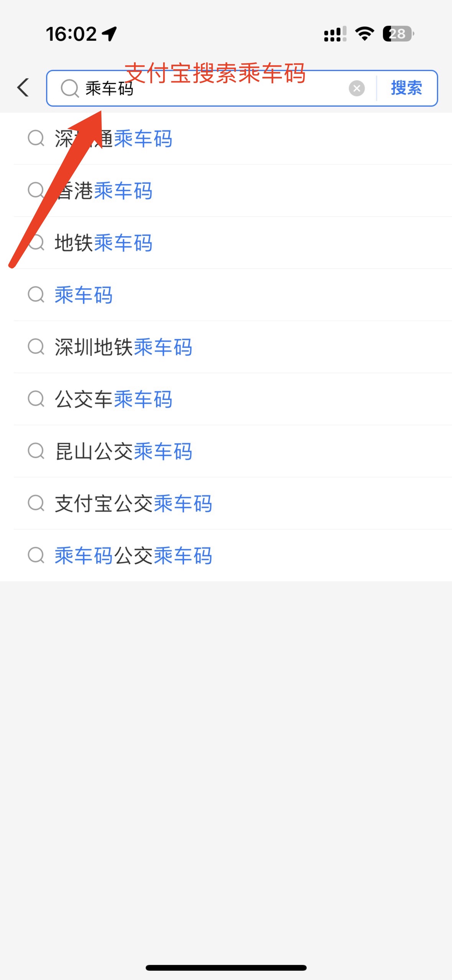
Task: Tap magnifier icon beside 支付宝公交乘车码
Action: pos(36,503)
